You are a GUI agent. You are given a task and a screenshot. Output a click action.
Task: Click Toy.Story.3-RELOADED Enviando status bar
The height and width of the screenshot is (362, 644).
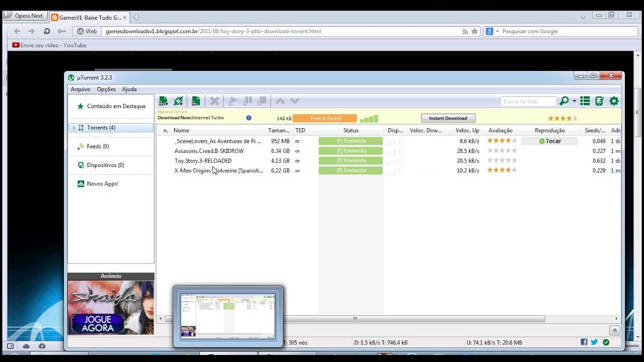coord(351,161)
